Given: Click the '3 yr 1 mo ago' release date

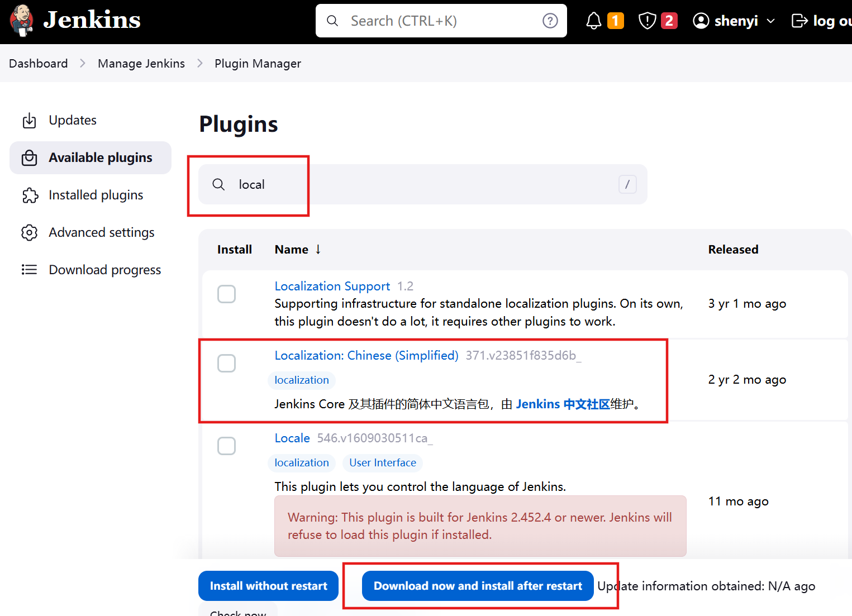Looking at the screenshot, I should tap(747, 303).
